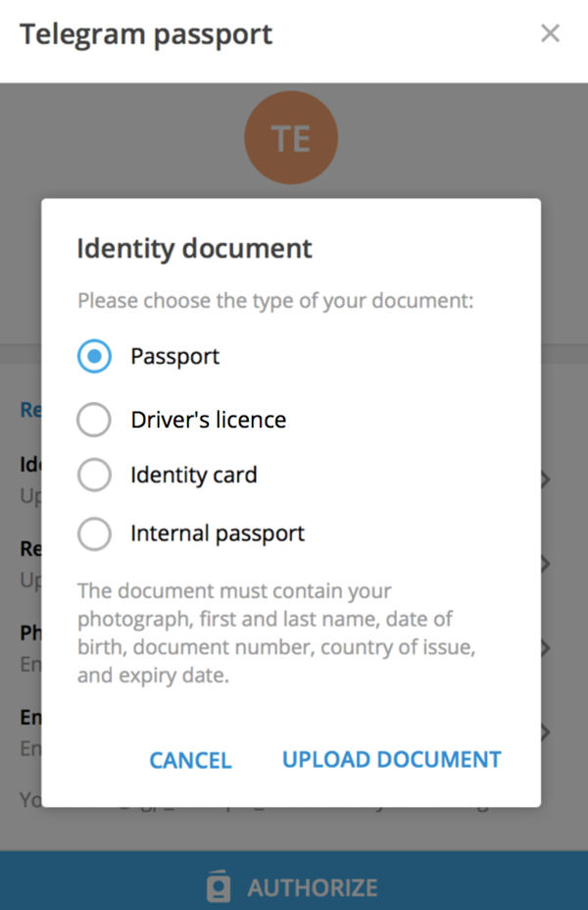The width and height of the screenshot is (588, 910).
Task: Click the passport icon beside Authorize
Action: pos(220,886)
